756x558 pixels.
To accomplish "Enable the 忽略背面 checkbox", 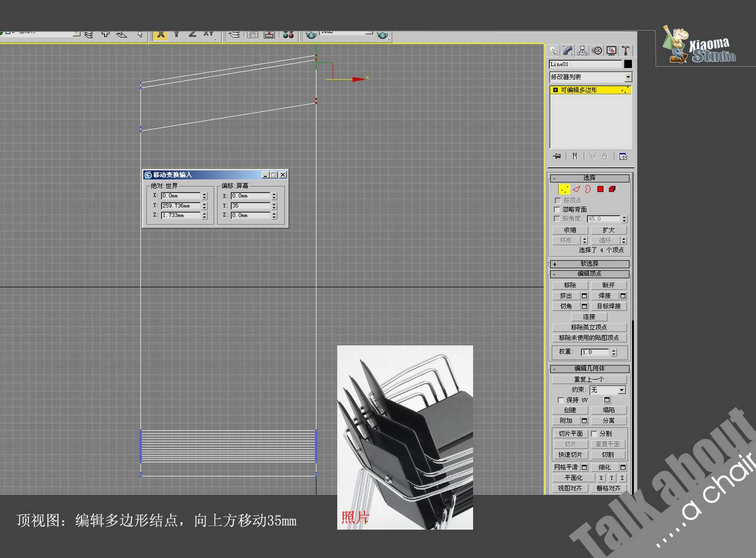I will 556,210.
